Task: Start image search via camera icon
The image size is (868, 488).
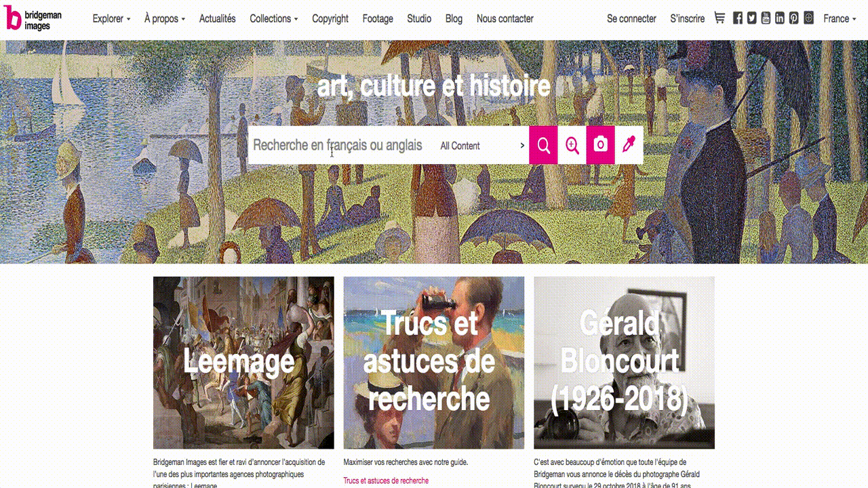Action: pyautogui.click(x=600, y=145)
